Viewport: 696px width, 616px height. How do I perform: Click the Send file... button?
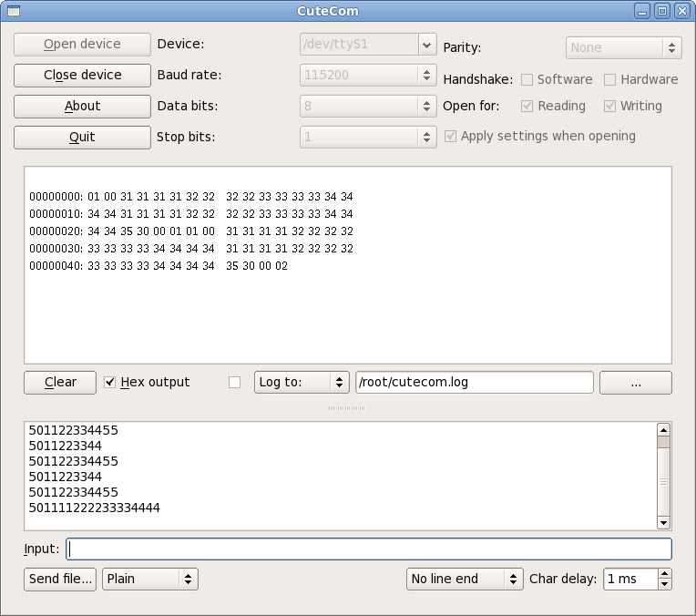tap(60, 580)
